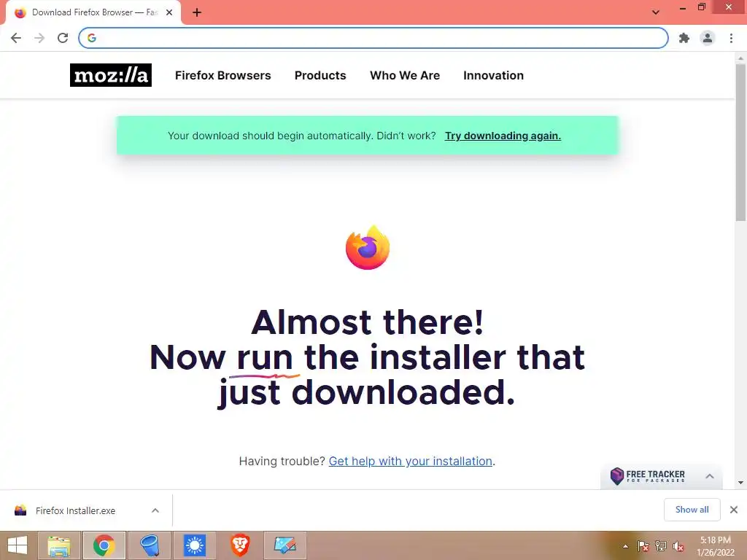Open the Windows Start button
Image resolution: width=747 pixels, height=560 pixels.
(18, 545)
